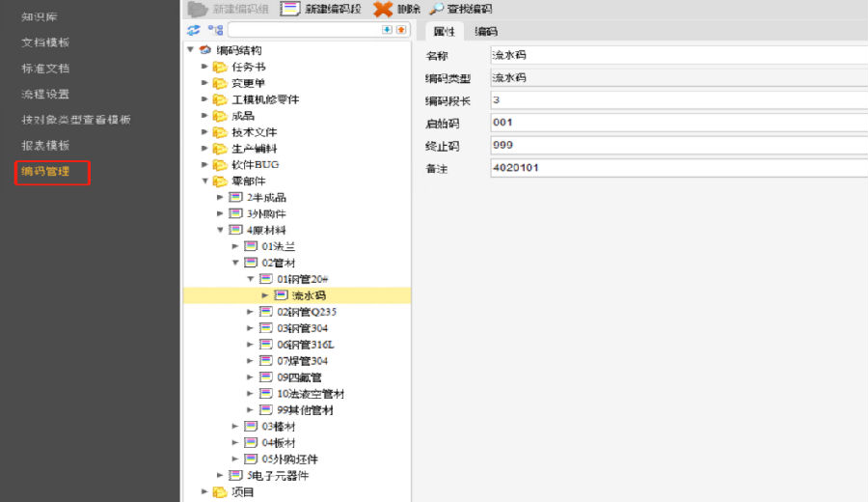Open 流程设置 in the sidebar
The height and width of the screenshot is (502, 868).
click(x=45, y=94)
